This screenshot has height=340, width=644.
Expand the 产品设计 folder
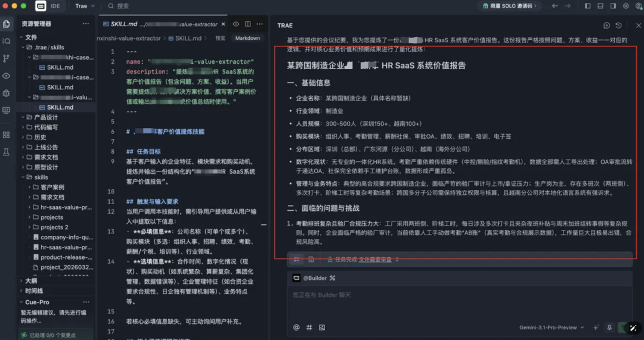pos(45,117)
